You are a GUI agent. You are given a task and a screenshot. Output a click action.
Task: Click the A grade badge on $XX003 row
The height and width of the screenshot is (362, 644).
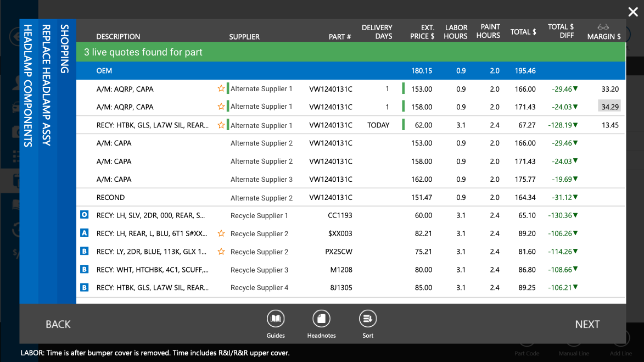[x=84, y=233]
